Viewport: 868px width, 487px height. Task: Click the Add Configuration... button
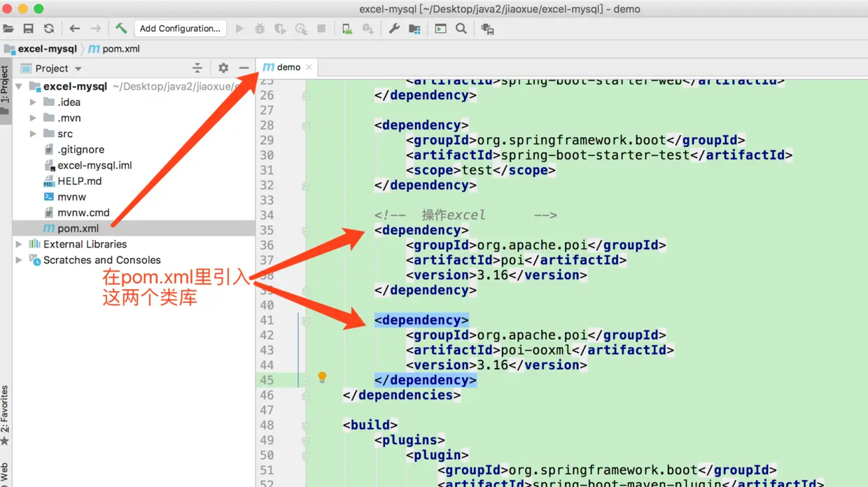180,29
